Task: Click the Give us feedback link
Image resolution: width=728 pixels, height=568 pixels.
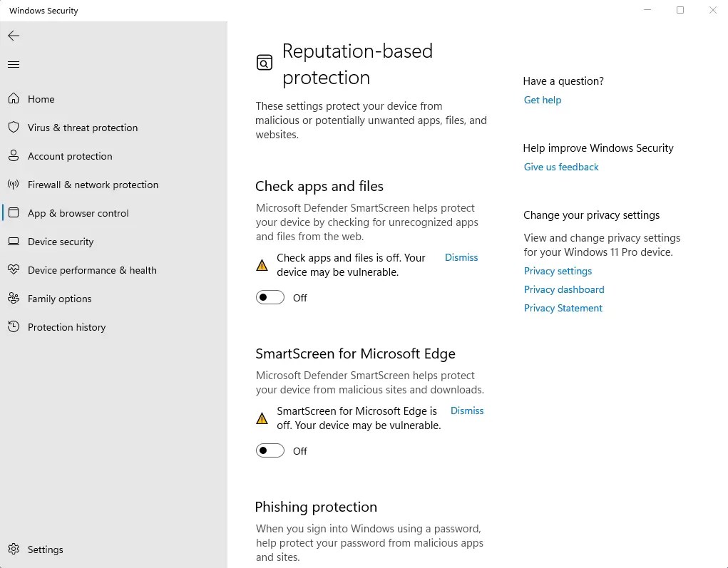Action: [561, 167]
